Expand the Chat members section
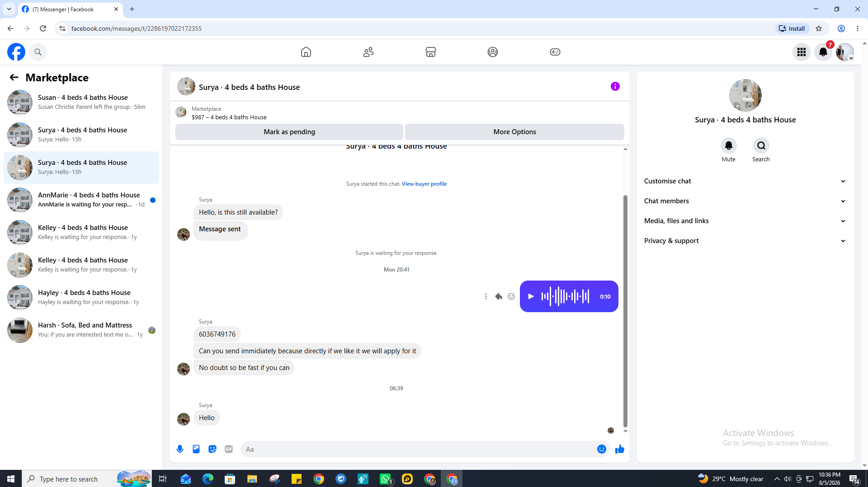The height and width of the screenshot is (487, 868). (745, 201)
